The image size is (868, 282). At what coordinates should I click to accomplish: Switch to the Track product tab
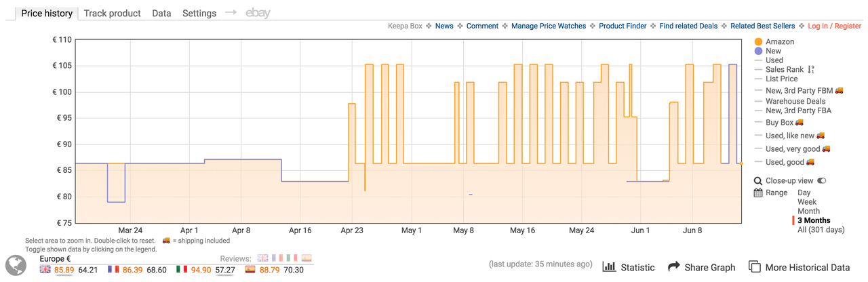pos(112,13)
